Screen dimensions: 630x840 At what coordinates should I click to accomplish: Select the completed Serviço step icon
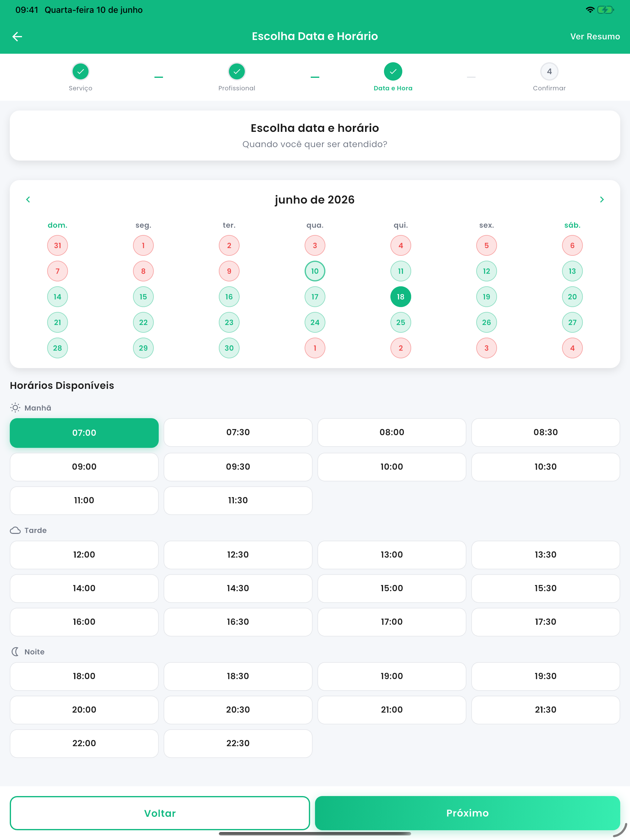tap(81, 71)
